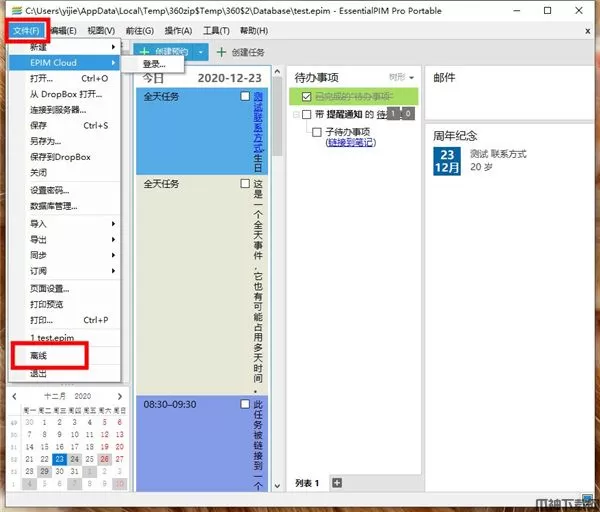The width and height of the screenshot is (600, 512).
Task: Uncheck the completed 已完成的待办事项 checkbox
Action: point(306,96)
